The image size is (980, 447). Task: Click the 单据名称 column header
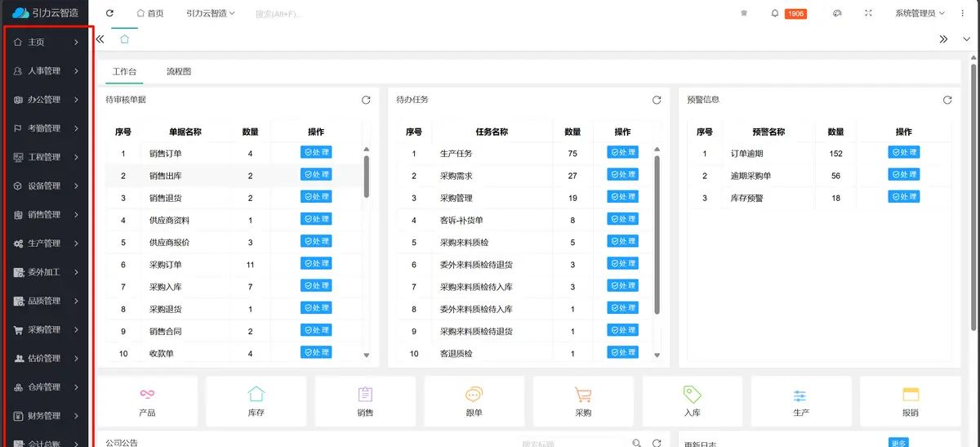click(x=185, y=132)
